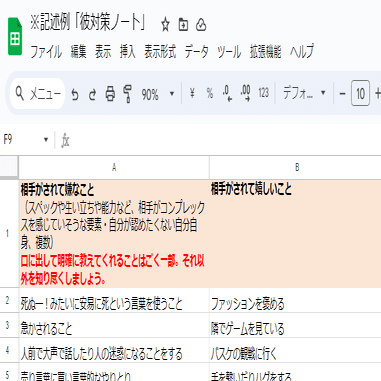Open the ツール menu

tap(229, 52)
